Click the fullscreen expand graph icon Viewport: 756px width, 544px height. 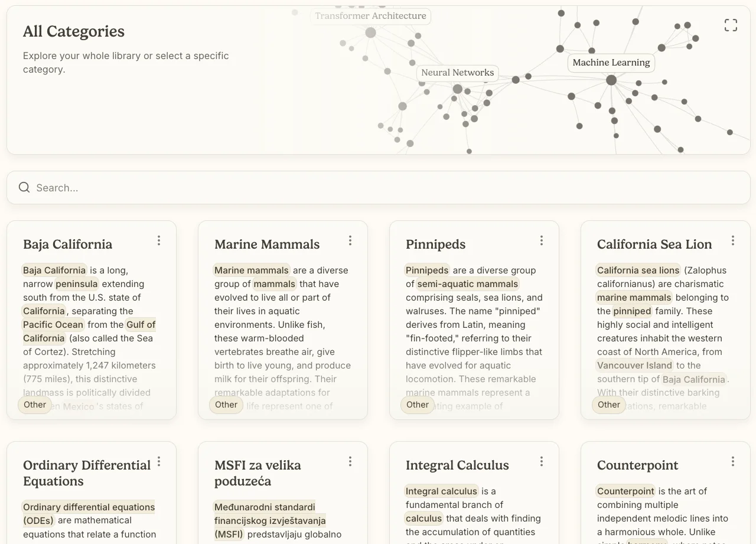coord(731,25)
